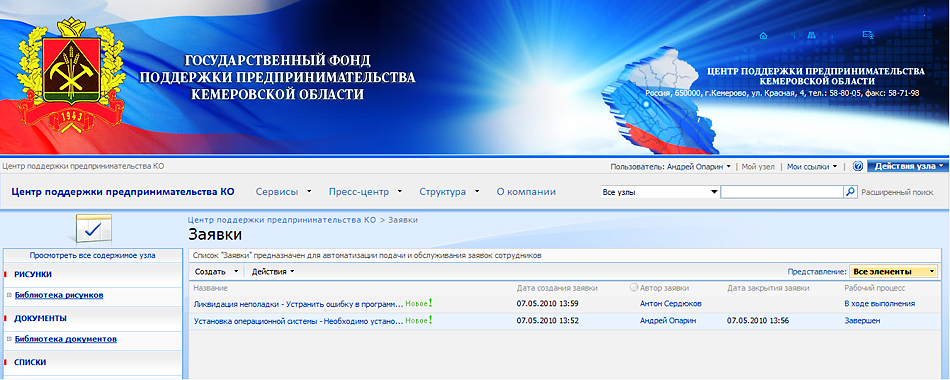Click the mail envelope icon in the banner
The image size is (950, 380).
coord(868,36)
